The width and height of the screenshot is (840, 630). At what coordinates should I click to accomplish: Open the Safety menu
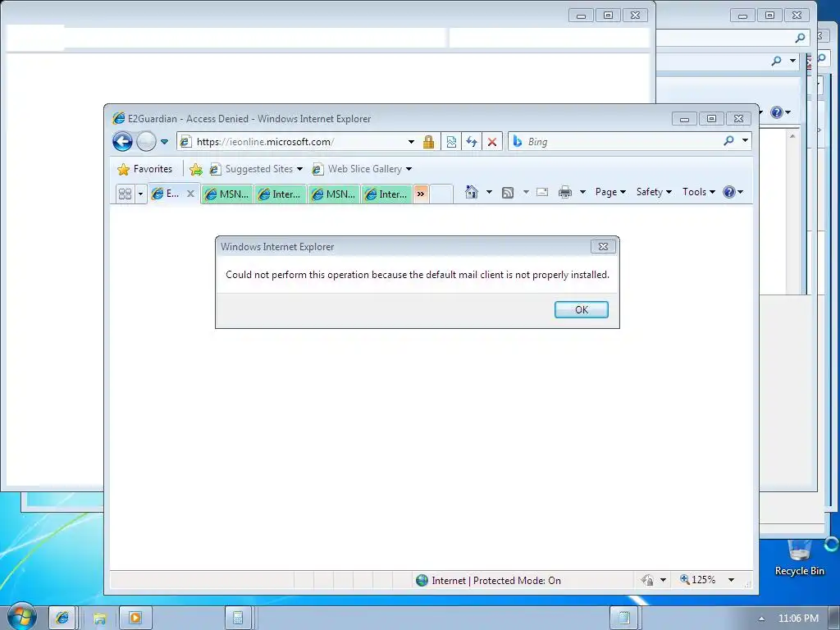click(x=654, y=192)
